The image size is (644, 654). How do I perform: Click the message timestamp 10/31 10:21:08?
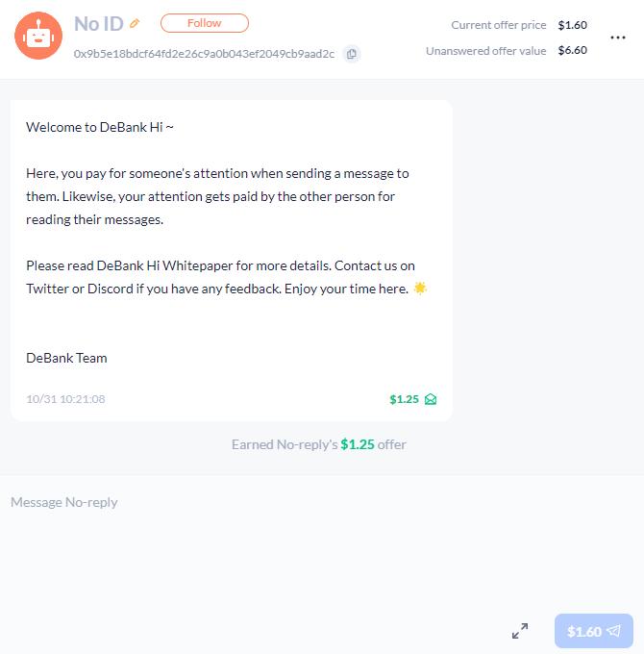coord(65,399)
